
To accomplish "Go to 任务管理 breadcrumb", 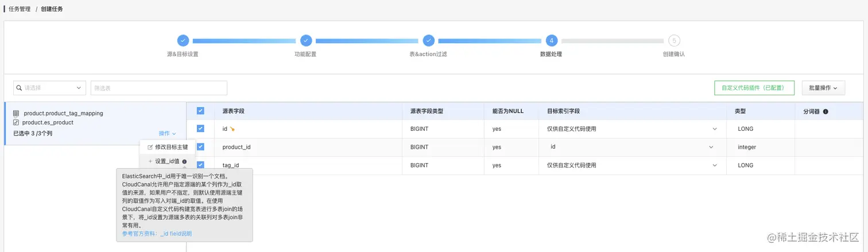I will (x=20, y=9).
